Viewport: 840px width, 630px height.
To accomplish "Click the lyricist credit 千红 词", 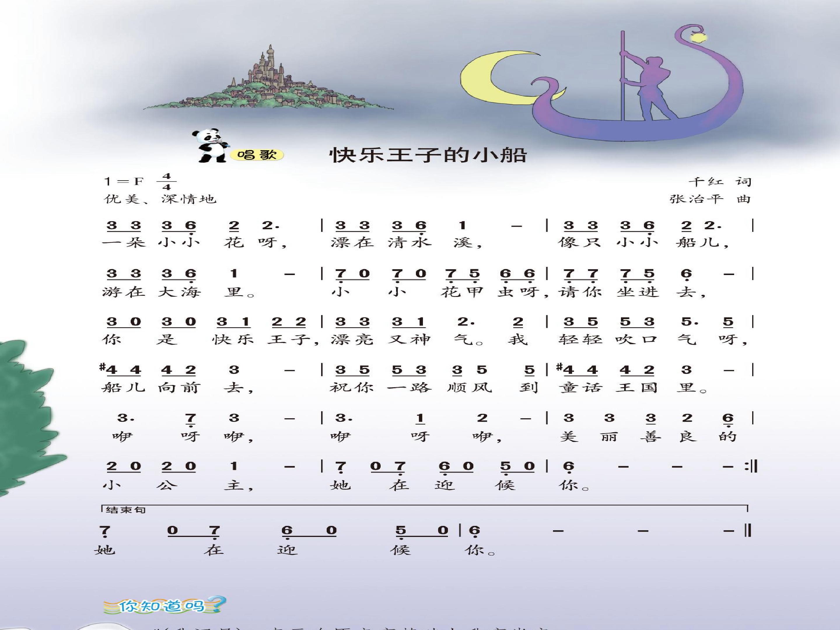I will tap(720, 181).
